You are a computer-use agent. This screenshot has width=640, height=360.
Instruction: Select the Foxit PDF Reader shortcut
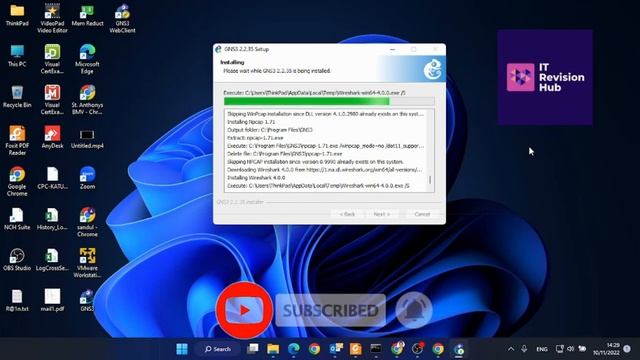[17, 141]
